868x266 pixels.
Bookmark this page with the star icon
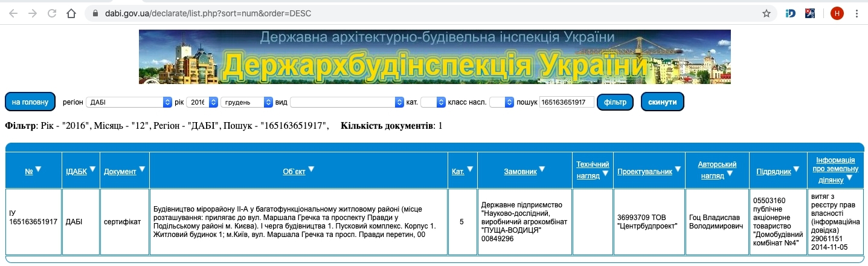click(x=766, y=13)
